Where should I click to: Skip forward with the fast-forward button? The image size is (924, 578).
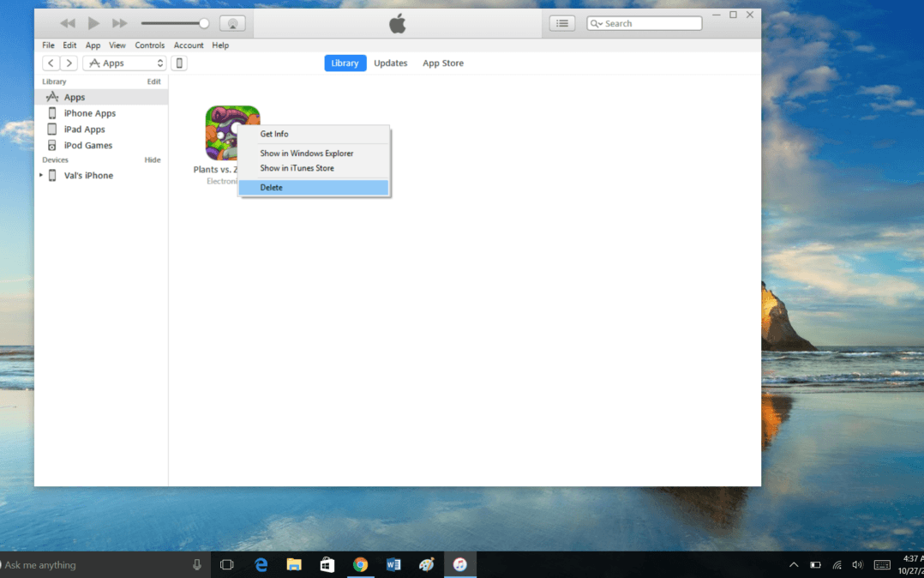[x=120, y=24]
